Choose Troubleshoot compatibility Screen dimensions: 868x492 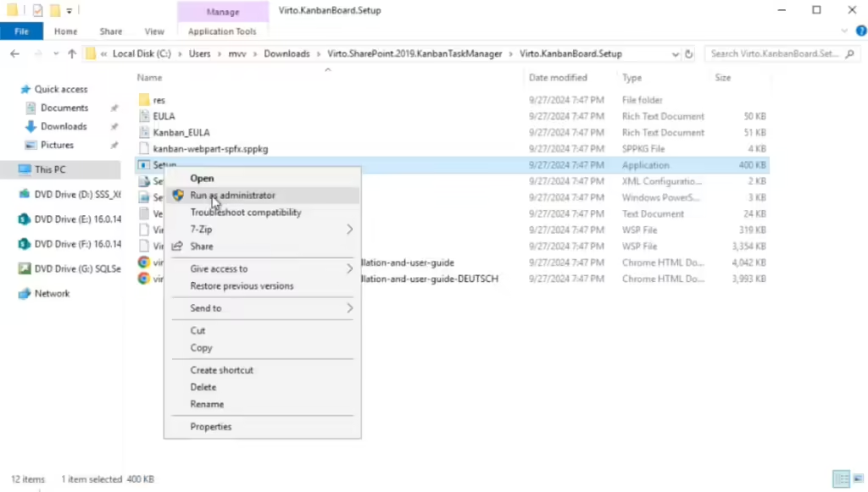pyautogui.click(x=246, y=213)
